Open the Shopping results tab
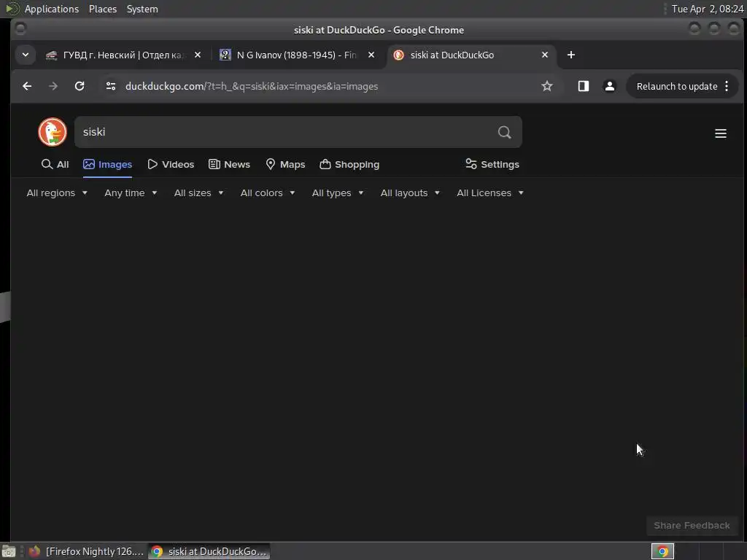 click(x=349, y=164)
